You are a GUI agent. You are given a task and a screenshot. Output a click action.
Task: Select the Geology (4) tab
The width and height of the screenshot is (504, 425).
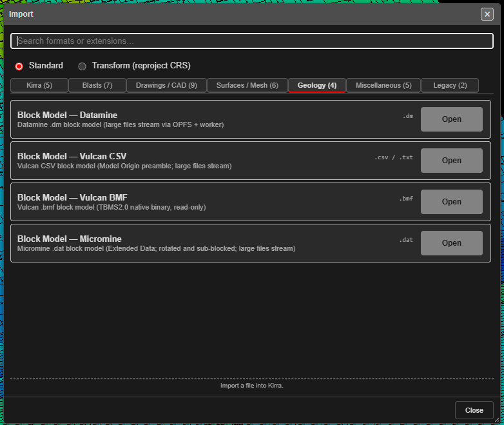317,85
